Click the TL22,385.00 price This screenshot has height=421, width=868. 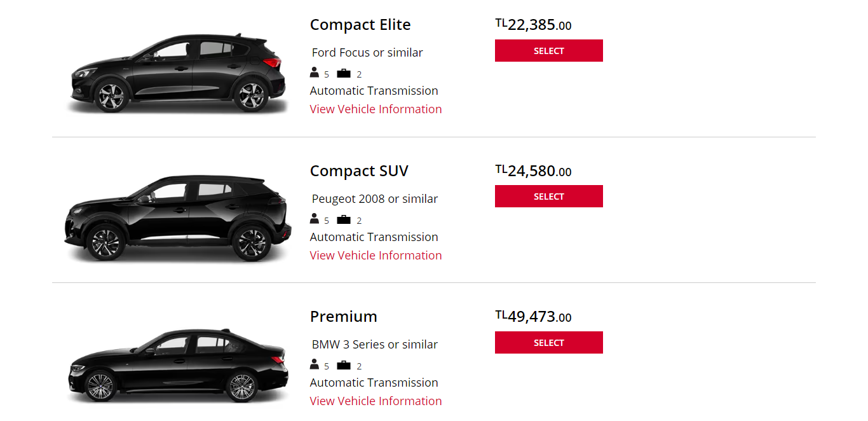(534, 25)
